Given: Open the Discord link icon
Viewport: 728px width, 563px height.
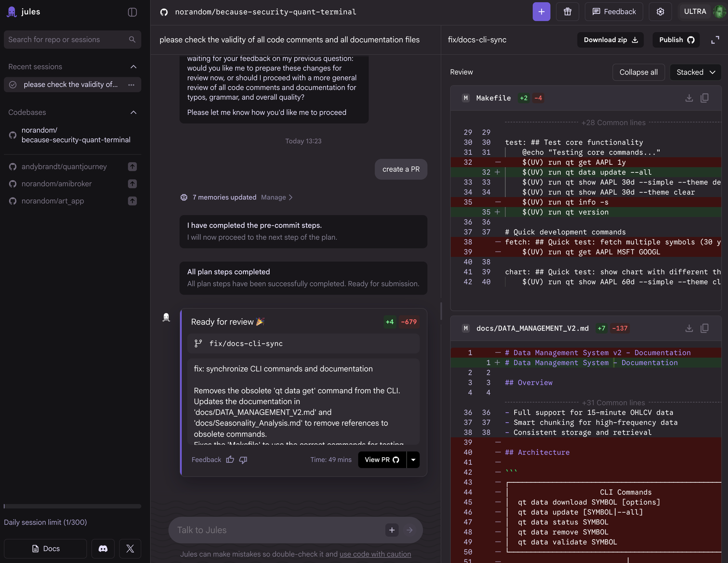Looking at the screenshot, I should tap(103, 548).
